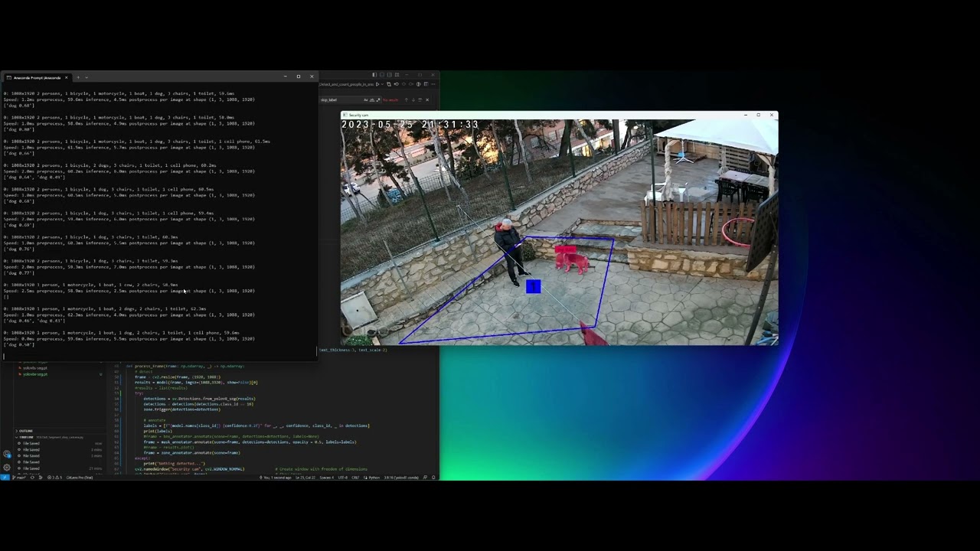
Task: Click GitLens Pro (Trial) status item
Action: 80,478
